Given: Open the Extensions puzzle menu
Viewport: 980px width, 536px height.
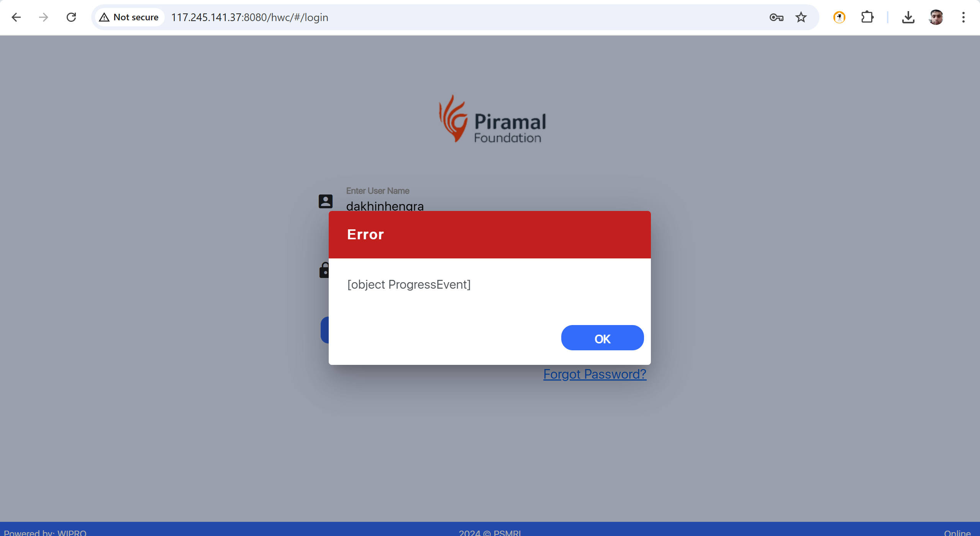Looking at the screenshot, I should [x=867, y=17].
